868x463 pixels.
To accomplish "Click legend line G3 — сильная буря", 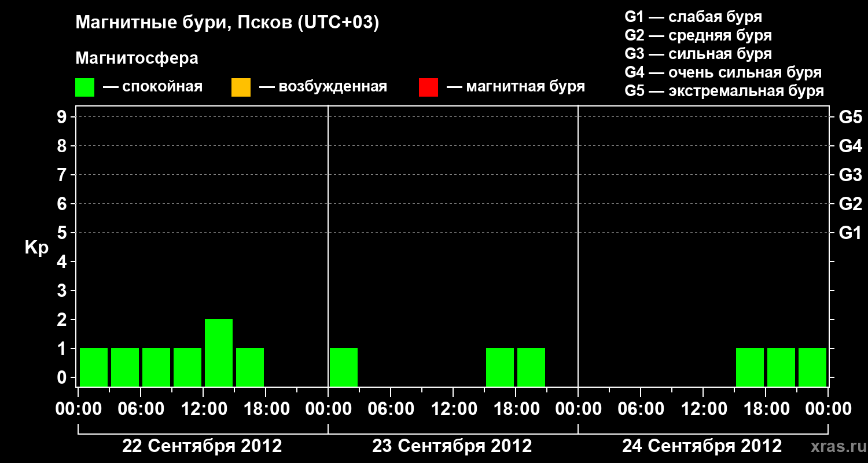I will pos(698,53).
